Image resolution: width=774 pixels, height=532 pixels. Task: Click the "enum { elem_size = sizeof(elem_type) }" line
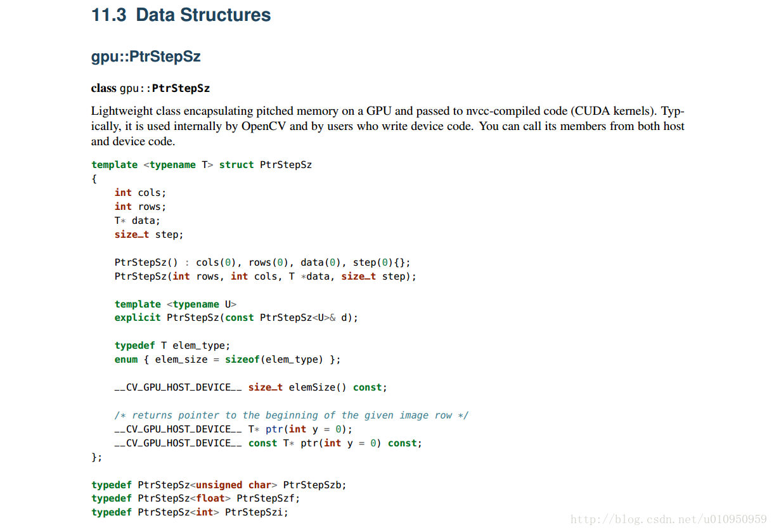point(228,360)
